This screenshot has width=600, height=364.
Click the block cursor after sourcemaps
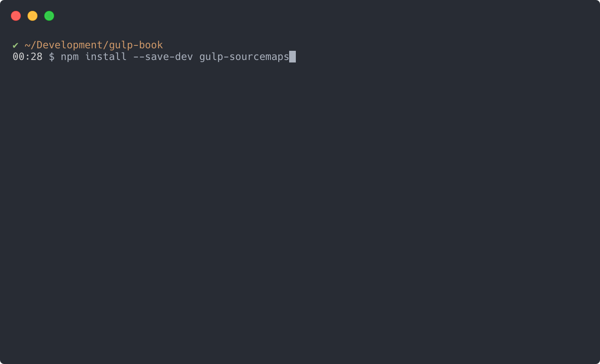coord(292,57)
